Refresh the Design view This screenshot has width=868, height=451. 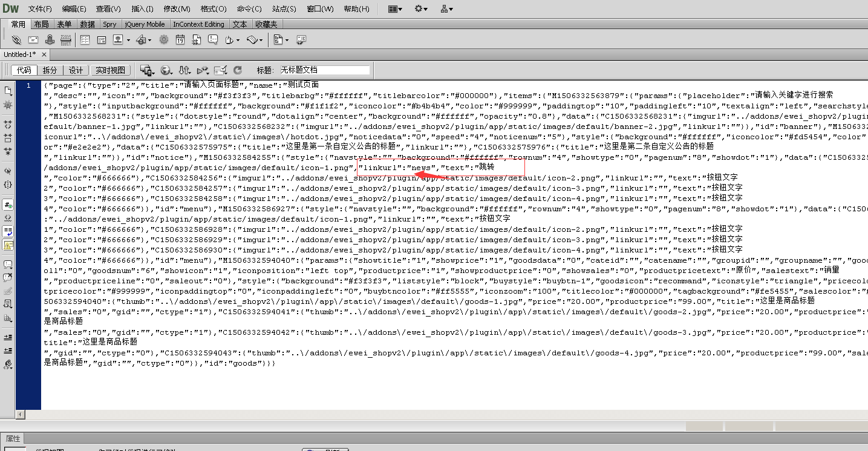(238, 70)
